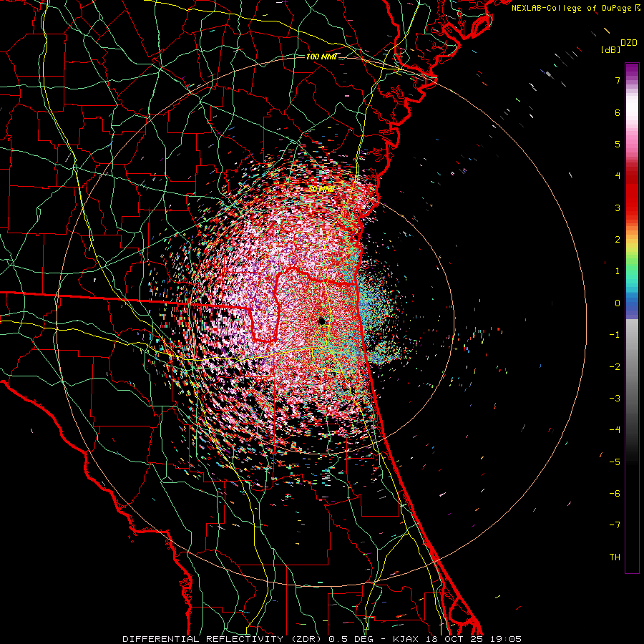Click the black radar site dot at center
This screenshot has height=644, width=644.
(x=321, y=321)
